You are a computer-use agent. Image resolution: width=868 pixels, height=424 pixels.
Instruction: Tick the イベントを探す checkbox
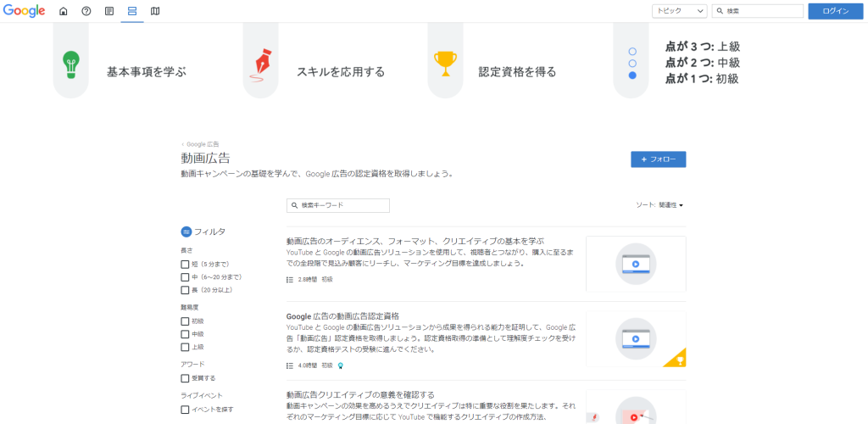click(185, 410)
